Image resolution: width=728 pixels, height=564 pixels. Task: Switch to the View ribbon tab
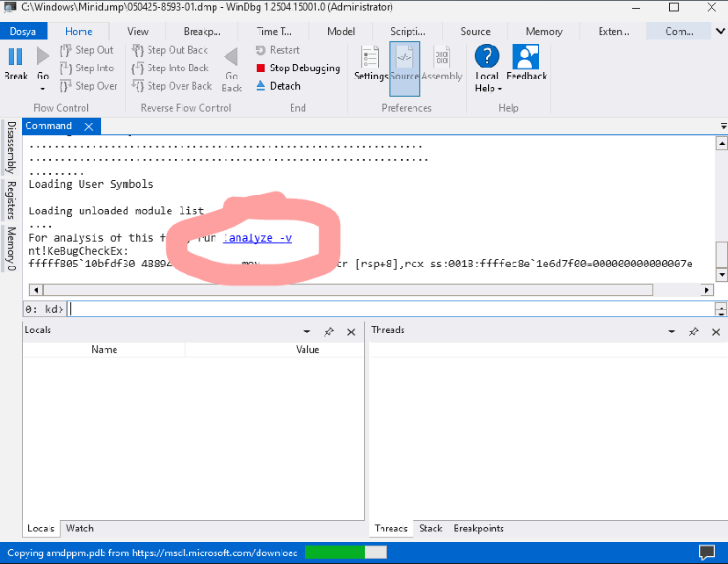click(138, 32)
